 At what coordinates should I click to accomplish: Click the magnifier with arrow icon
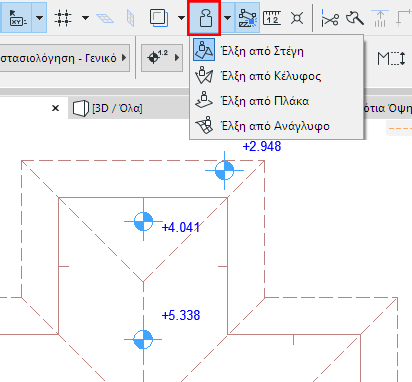(355, 18)
